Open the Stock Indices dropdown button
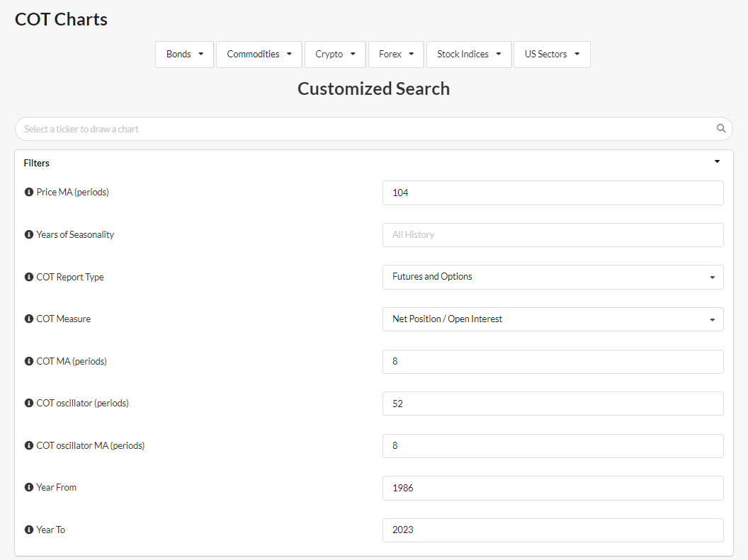The height and width of the screenshot is (560, 748). tap(469, 55)
